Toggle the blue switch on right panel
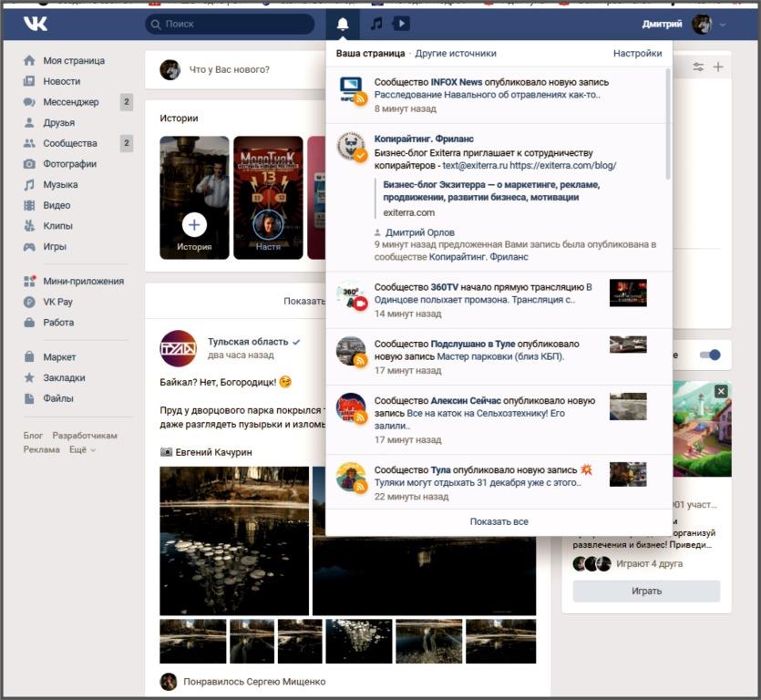Screen dimensions: 761x700 tap(710, 355)
